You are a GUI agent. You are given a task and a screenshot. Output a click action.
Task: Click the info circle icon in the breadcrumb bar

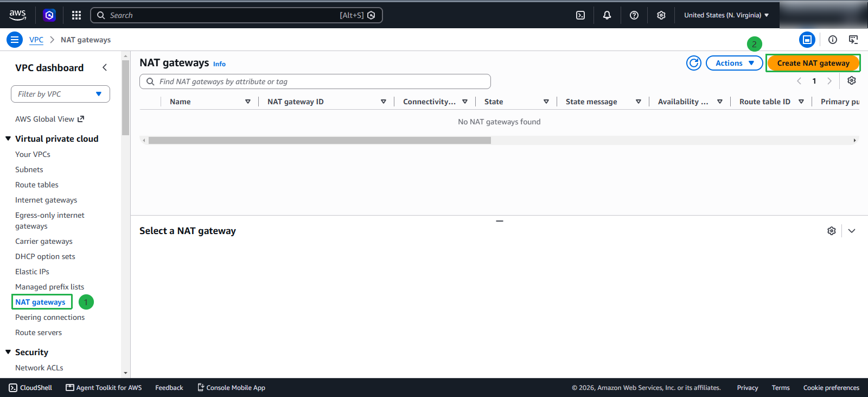coord(833,40)
